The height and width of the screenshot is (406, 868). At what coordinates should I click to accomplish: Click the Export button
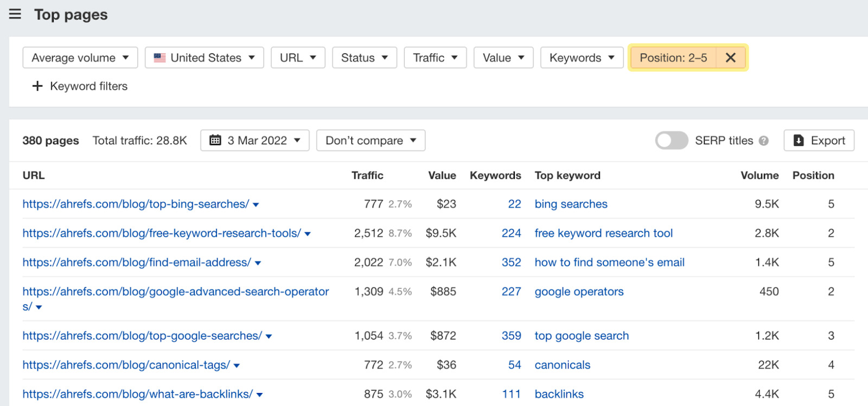click(819, 140)
